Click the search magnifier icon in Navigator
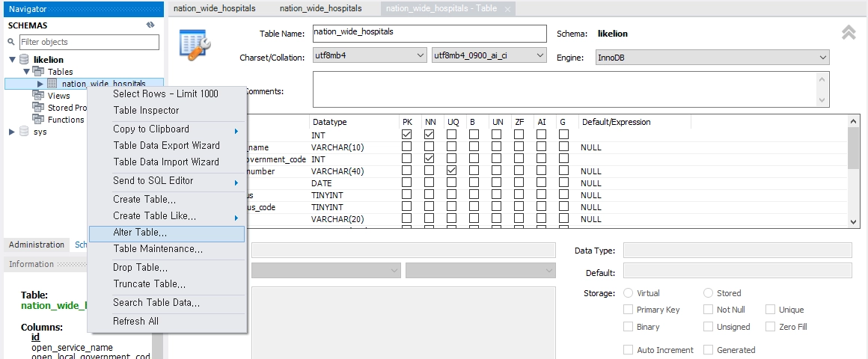This screenshot has width=868, height=359. coord(12,42)
